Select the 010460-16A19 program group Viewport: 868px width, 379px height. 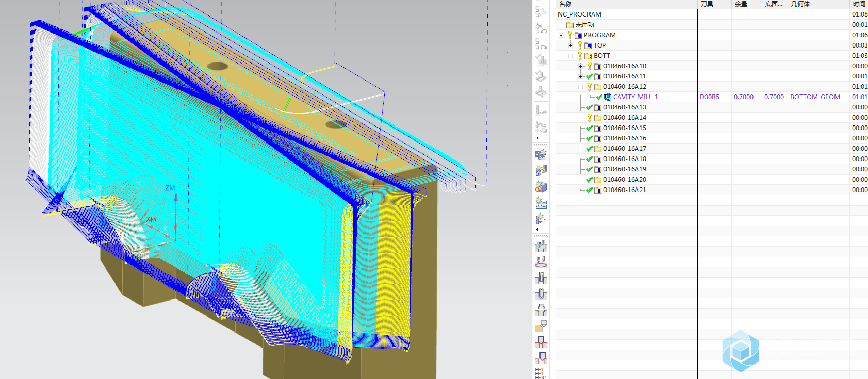point(625,169)
